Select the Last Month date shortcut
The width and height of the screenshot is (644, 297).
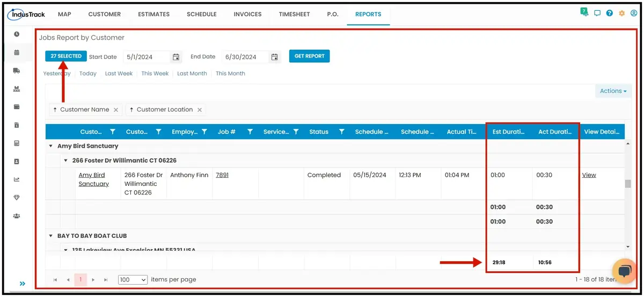tap(192, 74)
